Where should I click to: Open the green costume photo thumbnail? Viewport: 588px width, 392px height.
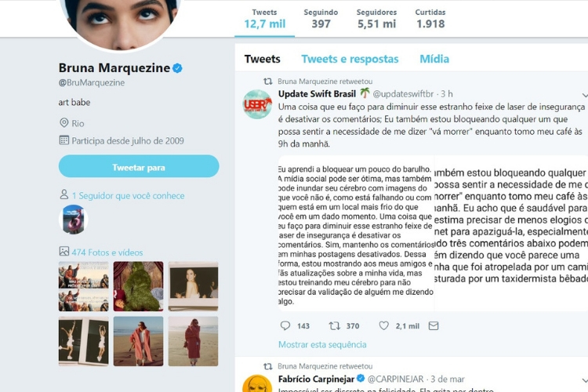click(138, 286)
